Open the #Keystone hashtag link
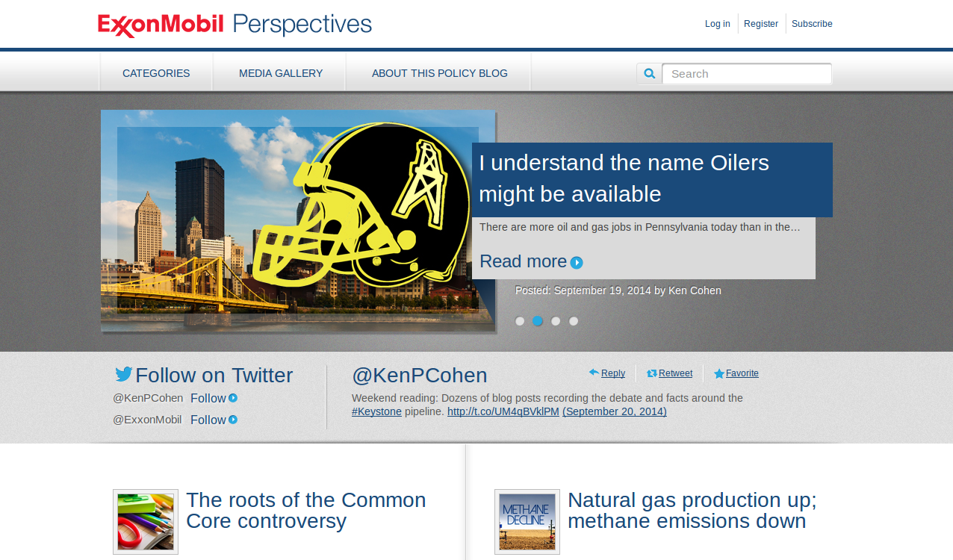Screen dimensions: 953x560 [x=376, y=411]
